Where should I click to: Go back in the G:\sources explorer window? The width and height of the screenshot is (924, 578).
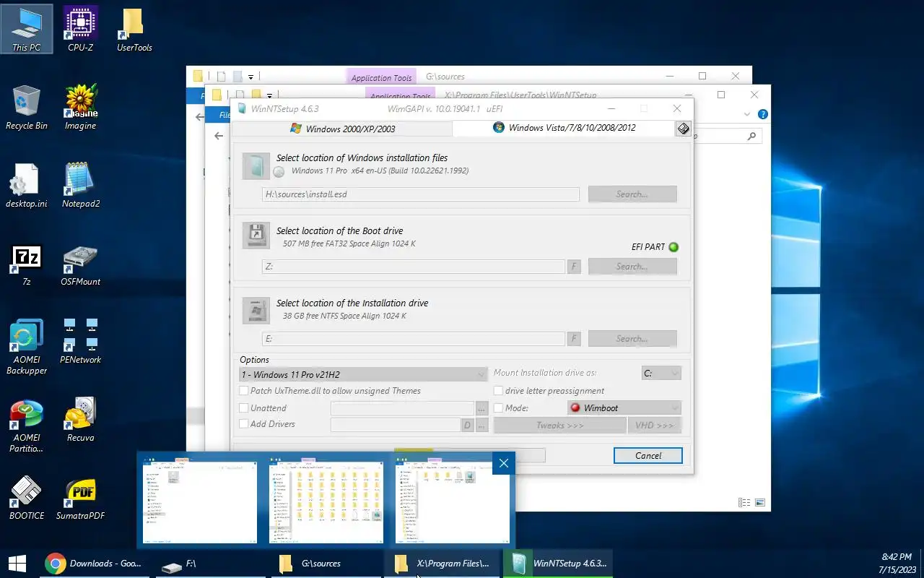pyautogui.click(x=200, y=116)
